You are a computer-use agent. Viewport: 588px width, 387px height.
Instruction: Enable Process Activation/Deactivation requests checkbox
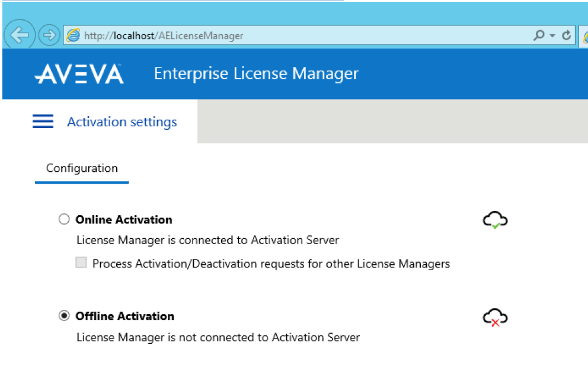81,262
